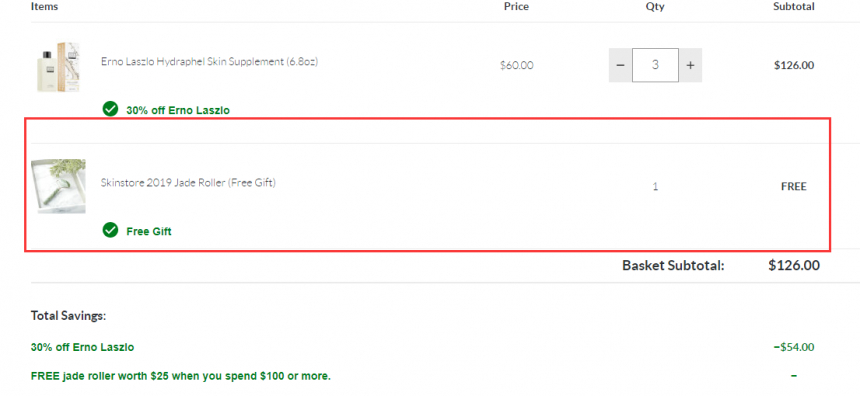Click the Basket Subtotal $126.00 amount
Image resolution: width=860 pixels, height=396 pixels.
pyautogui.click(x=794, y=265)
